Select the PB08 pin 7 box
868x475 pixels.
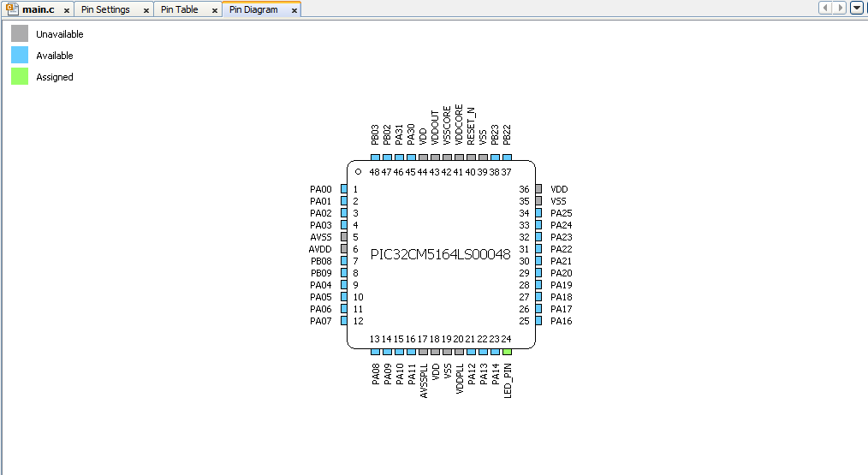pyautogui.click(x=344, y=261)
